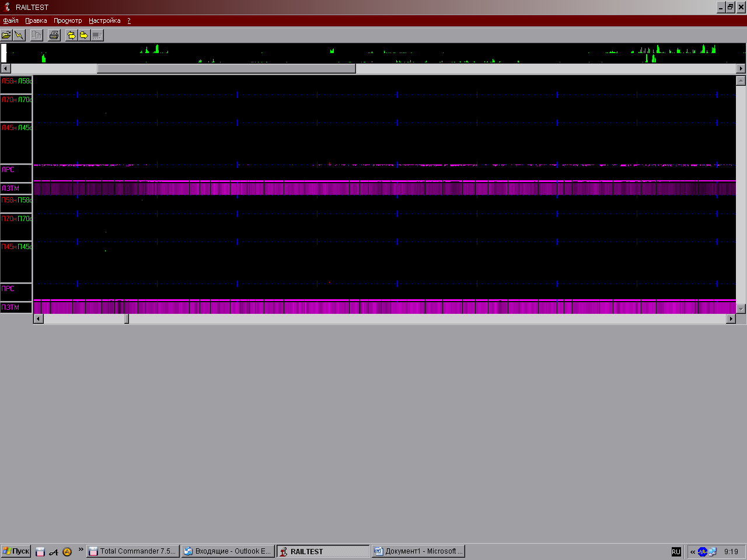Launch Total Commander from the quick launch floppy icon

pyautogui.click(x=40, y=551)
